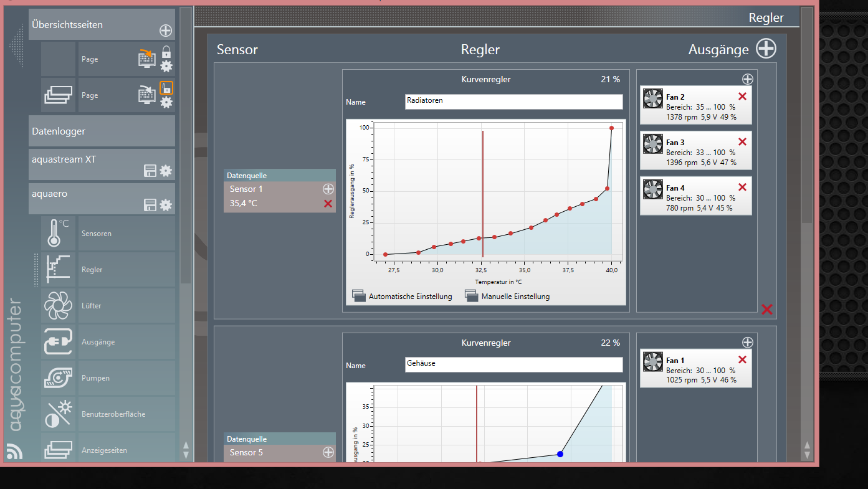Click the Fan 4 thumbnail icon

tap(653, 189)
